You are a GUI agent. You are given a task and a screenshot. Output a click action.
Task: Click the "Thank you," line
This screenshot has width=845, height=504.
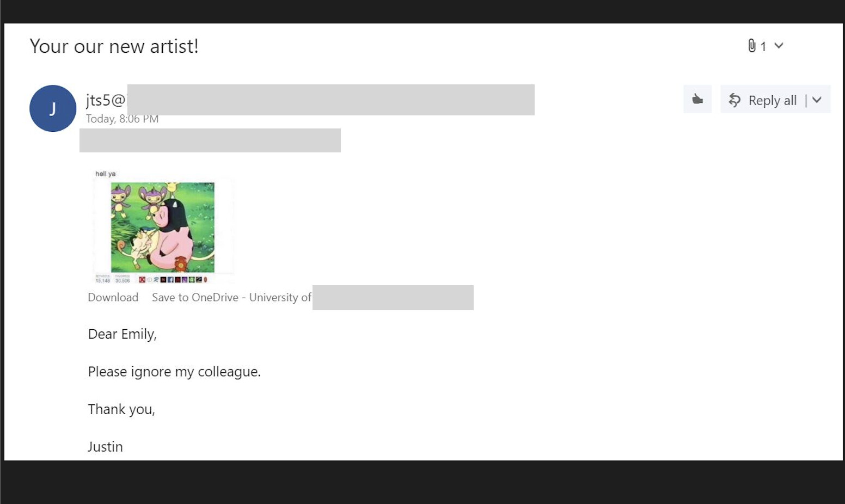(121, 409)
